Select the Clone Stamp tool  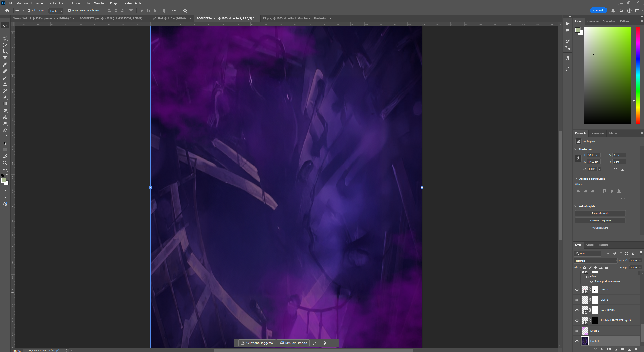click(5, 84)
